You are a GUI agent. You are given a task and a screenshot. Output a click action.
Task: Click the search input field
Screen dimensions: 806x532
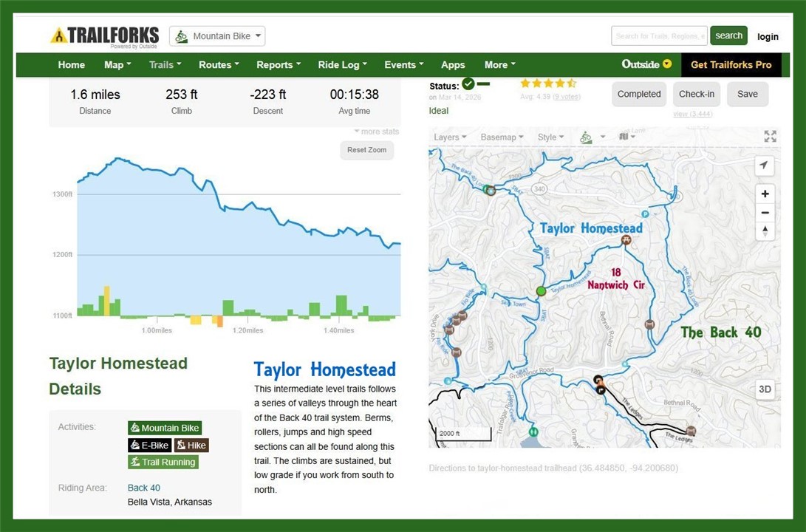[659, 36]
